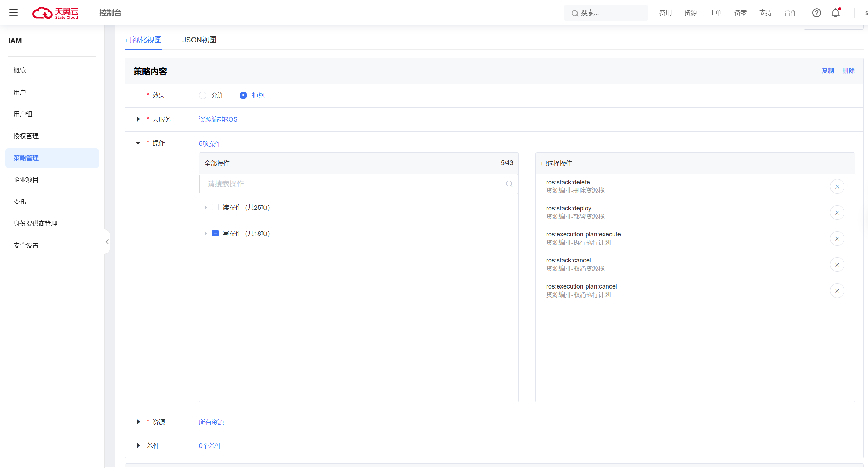Screen dimensions: 868x468
Task: Click the help question mark icon
Action: point(817,13)
